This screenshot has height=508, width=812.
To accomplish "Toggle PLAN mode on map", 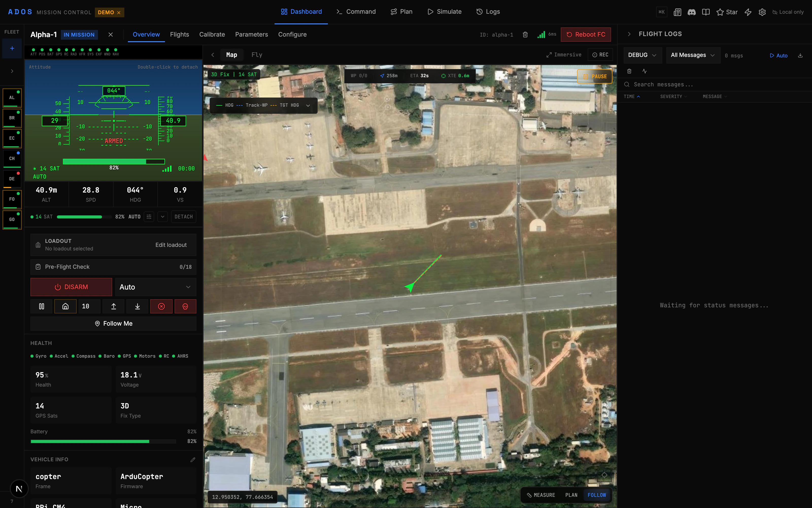I will click(x=571, y=495).
